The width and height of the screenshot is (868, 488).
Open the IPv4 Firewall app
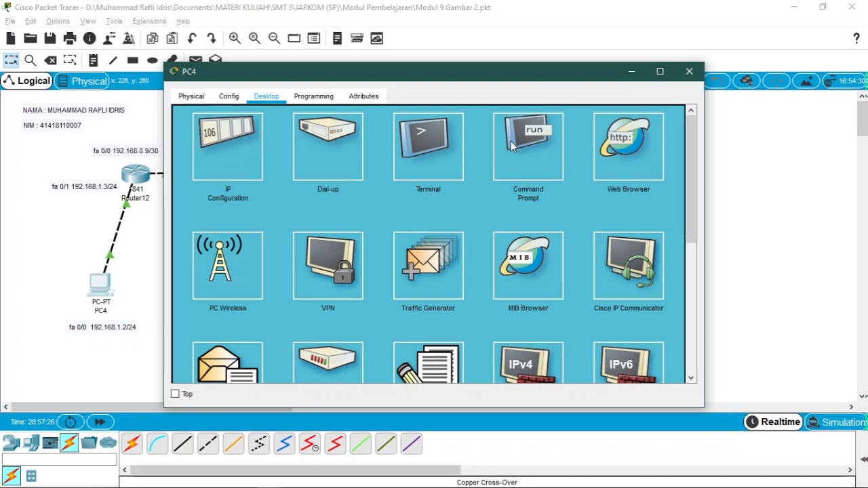pos(528,363)
